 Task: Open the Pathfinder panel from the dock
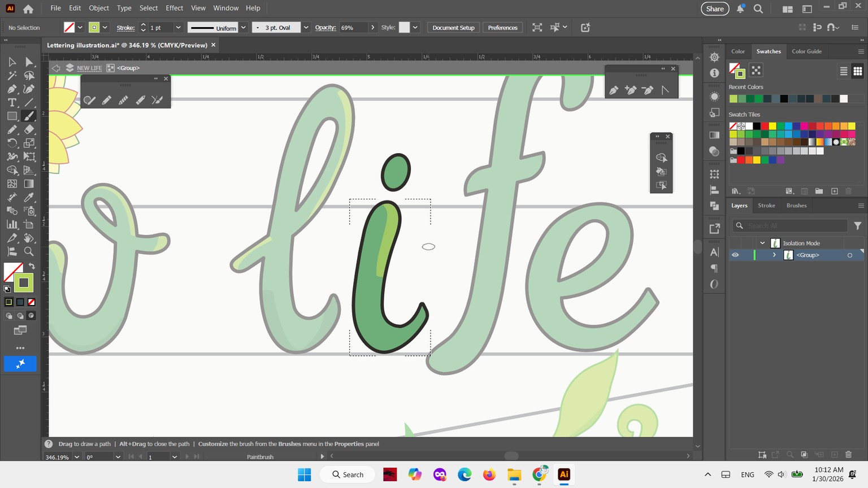point(714,206)
